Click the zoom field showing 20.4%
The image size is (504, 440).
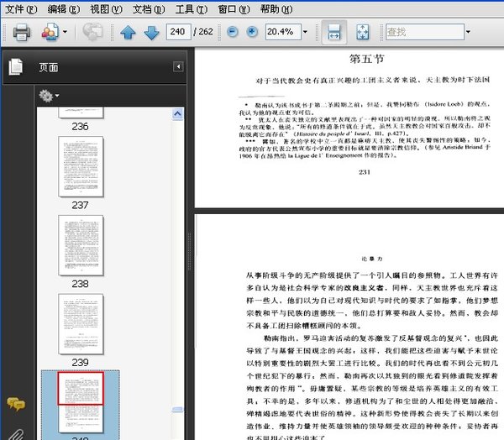[x=283, y=32]
